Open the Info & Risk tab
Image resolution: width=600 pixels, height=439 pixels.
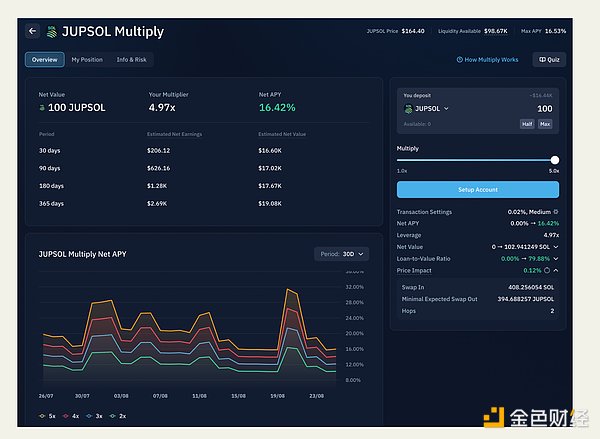click(x=132, y=60)
